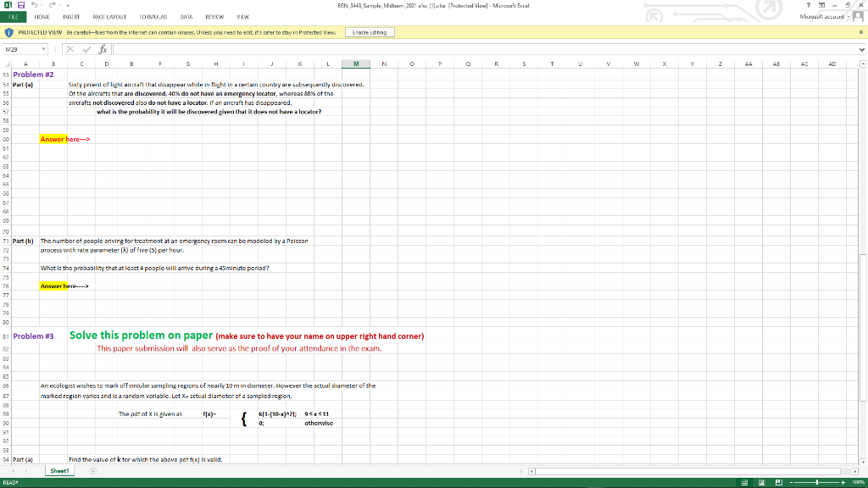Viewport: 868px width, 488px height.
Task: Open the Undo history dropdown arrow
Action: [41, 6]
